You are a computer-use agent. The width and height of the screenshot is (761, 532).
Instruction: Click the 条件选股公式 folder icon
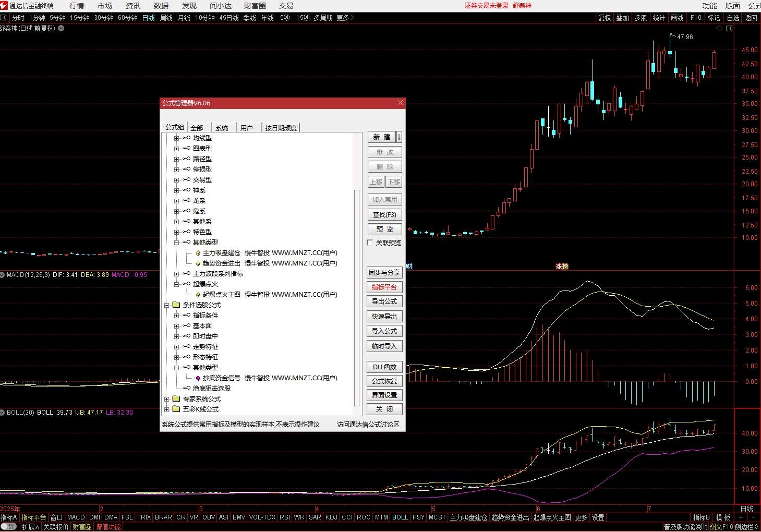[176, 305]
